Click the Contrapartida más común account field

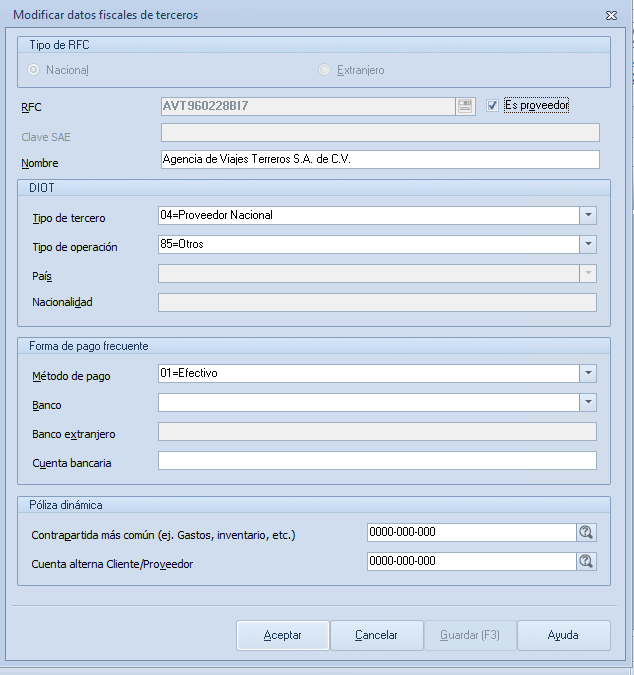[x=472, y=533]
